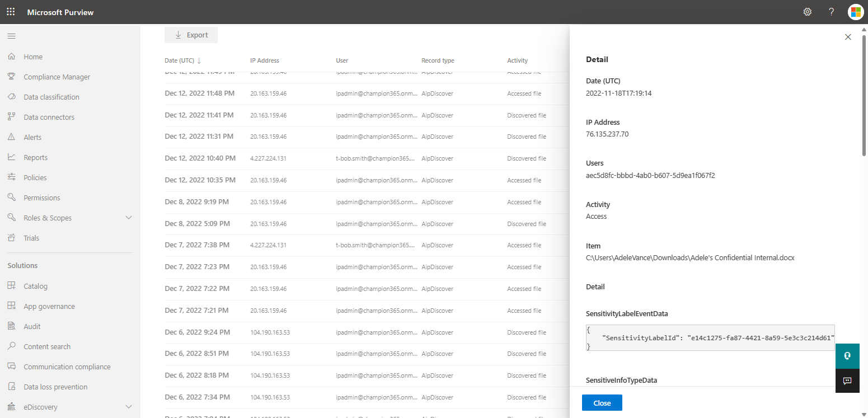
Task: Click the Communication compliance icon
Action: click(11, 367)
